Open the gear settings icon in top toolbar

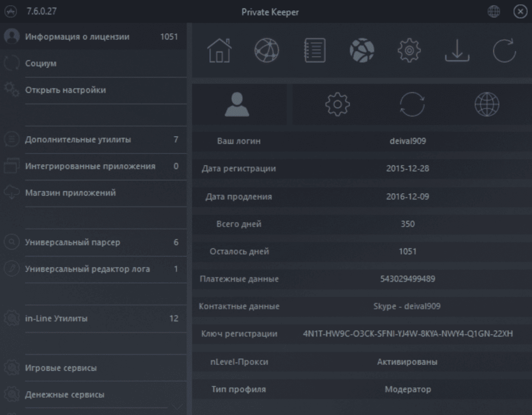[409, 50]
